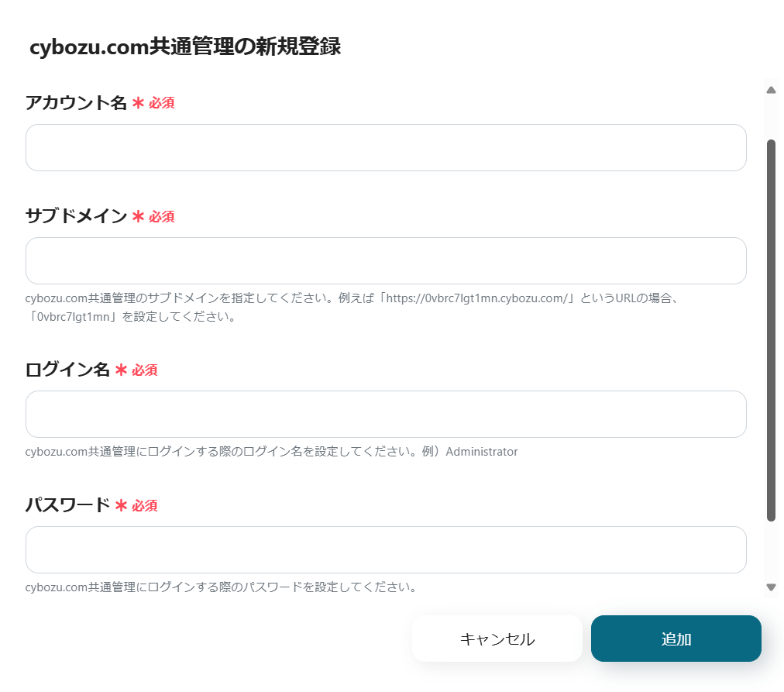
Task: Click the パスワード label
Action: (x=67, y=505)
